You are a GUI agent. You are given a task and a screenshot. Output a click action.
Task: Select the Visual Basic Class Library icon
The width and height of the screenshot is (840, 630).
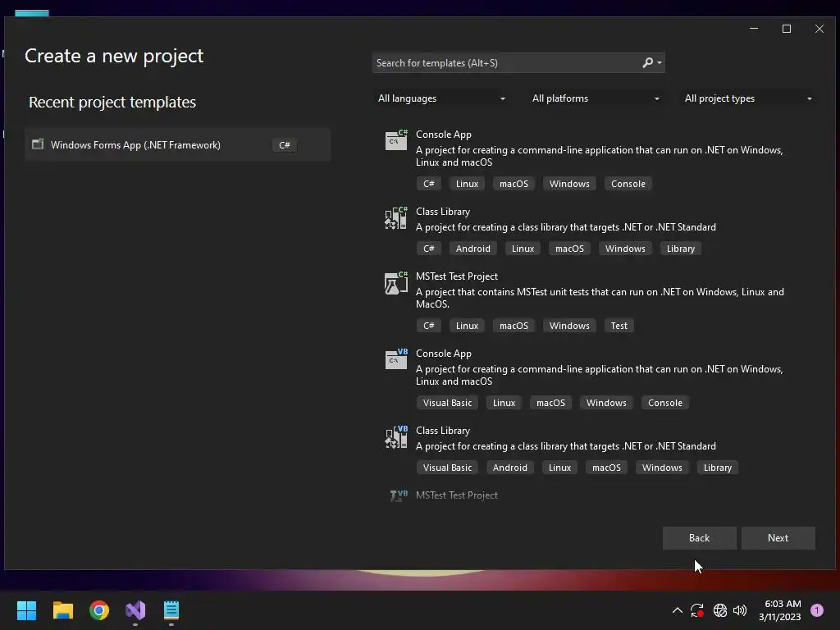tap(396, 437)
